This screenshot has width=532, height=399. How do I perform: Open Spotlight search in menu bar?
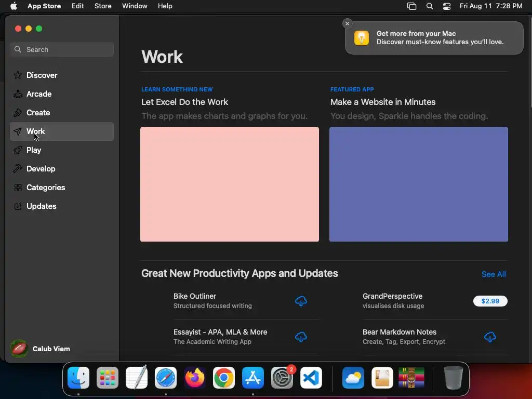(430, 6)
